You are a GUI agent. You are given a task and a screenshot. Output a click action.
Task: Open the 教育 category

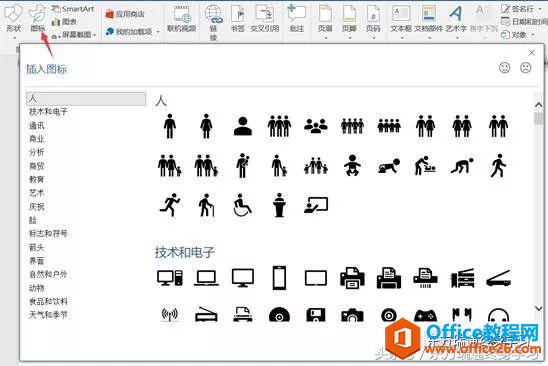tap(37, 179)
